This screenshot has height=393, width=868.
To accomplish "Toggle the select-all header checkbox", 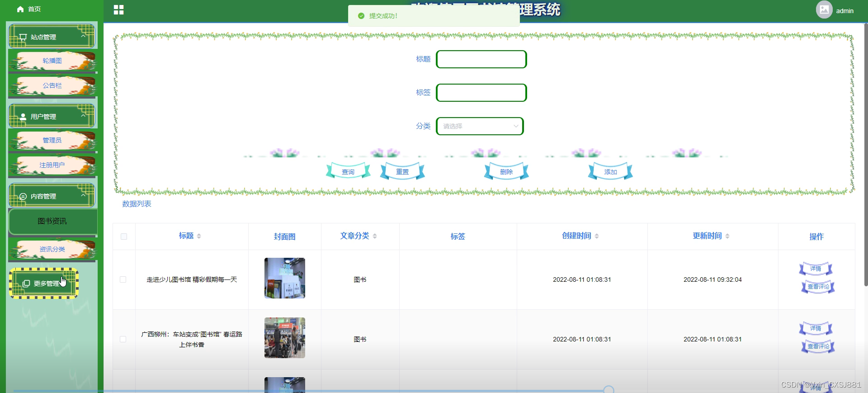I will coord(124,237).
